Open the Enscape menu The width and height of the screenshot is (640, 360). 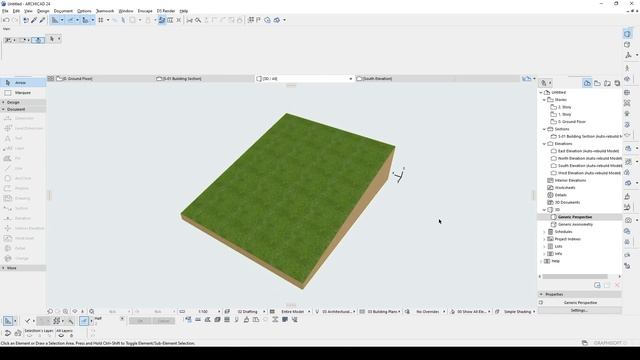(x=145, y=11)
